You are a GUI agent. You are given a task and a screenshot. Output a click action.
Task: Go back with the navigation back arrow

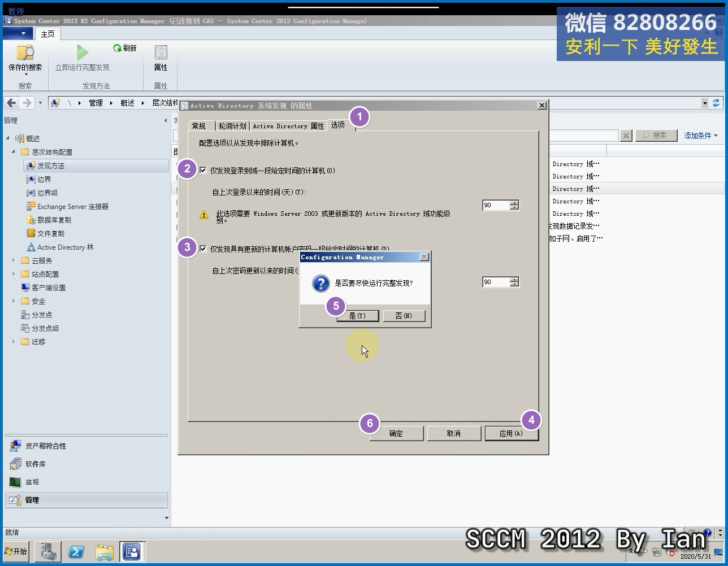point(11,103)
